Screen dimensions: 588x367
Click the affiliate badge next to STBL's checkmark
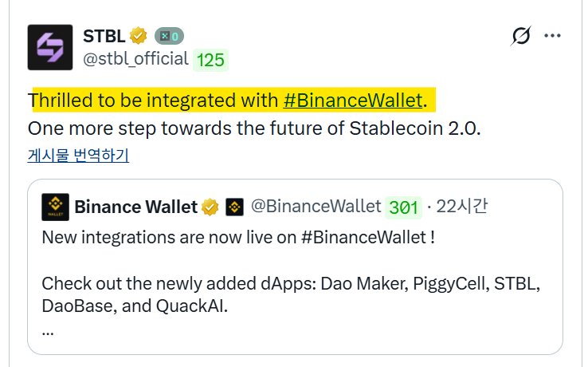pyautogui.click(x=169, y=36)
